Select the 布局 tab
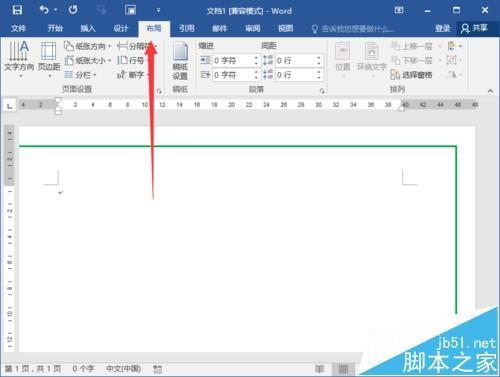 pos(154,29)
